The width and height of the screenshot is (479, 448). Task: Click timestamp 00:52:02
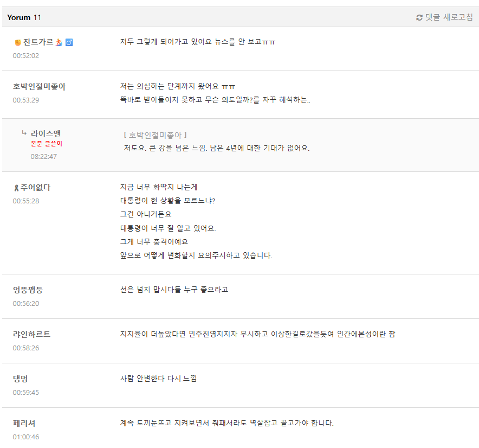(x=26, y=56)
